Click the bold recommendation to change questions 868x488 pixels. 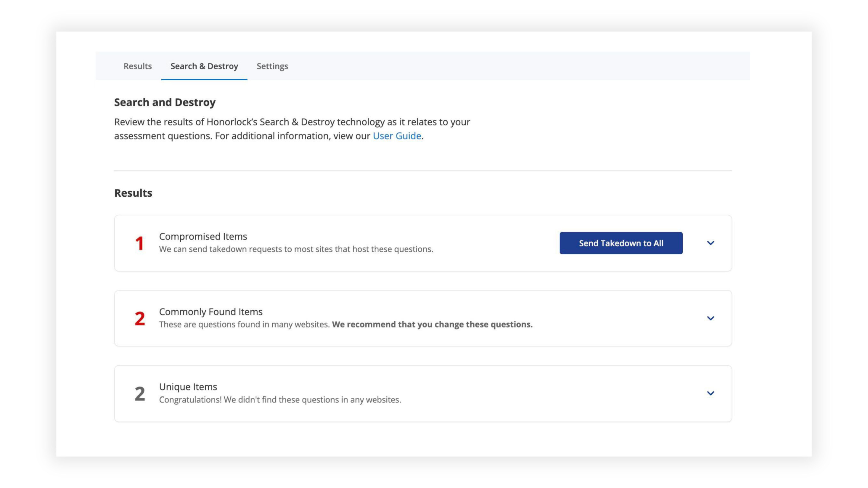[432, 324]
